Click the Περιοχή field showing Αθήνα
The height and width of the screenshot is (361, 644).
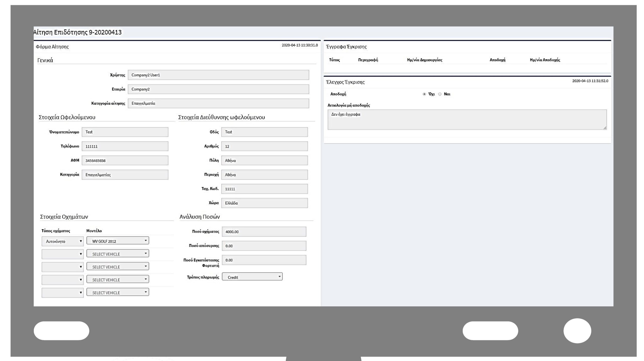[264, 175]
